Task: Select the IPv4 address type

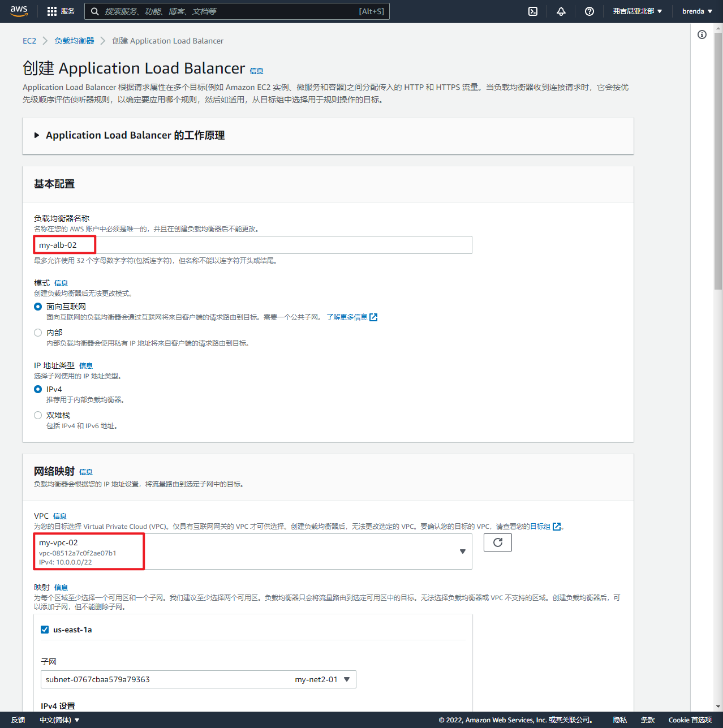Action: [x=38, y=389]
